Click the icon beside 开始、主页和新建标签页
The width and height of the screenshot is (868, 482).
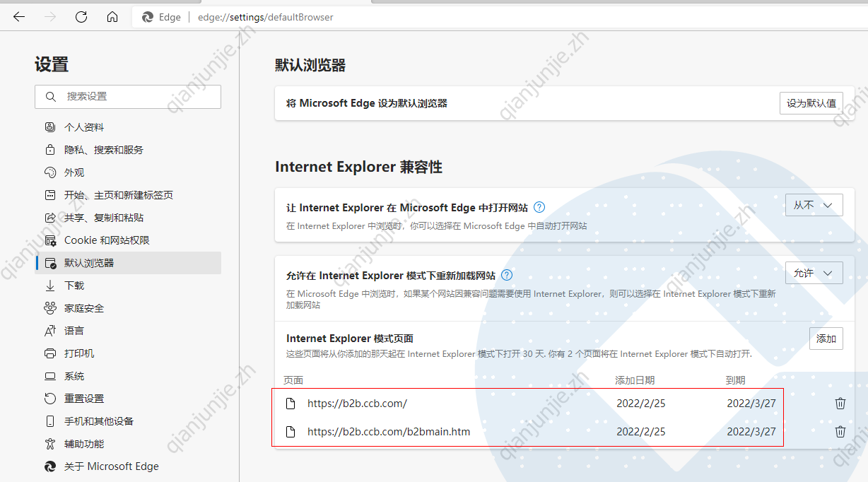pyautogui.click(x=50, y=195)
